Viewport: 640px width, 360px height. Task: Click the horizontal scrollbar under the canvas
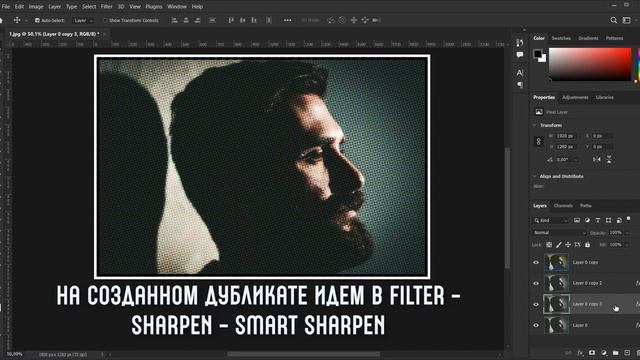pos(304,354)
